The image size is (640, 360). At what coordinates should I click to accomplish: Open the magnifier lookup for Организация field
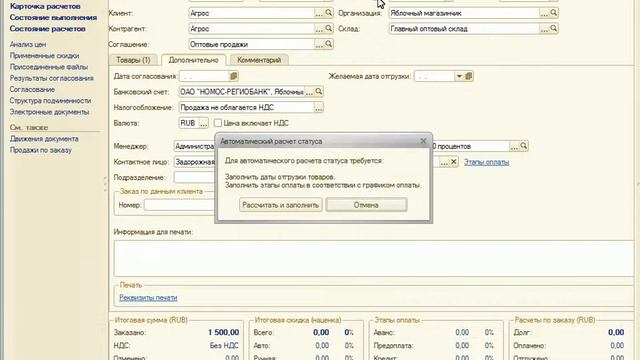(x=553, y=13)
